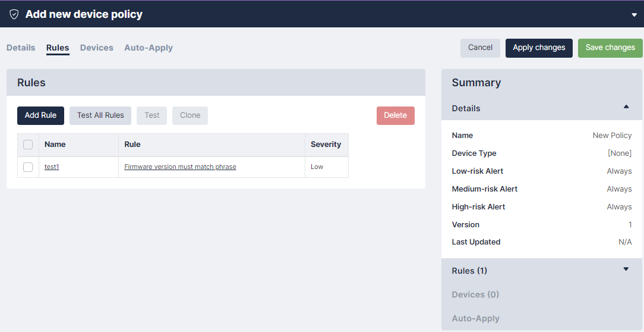Image resolution: width=644 pixels, height=332 pixels.
Task: Click Cancel to discard the policy
Action: point(480,48)
